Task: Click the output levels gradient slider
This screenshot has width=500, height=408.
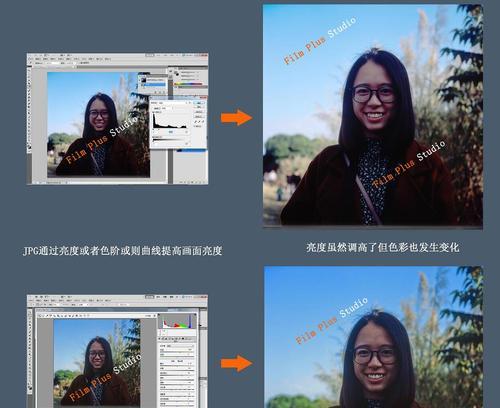Action: coord(169,140)
